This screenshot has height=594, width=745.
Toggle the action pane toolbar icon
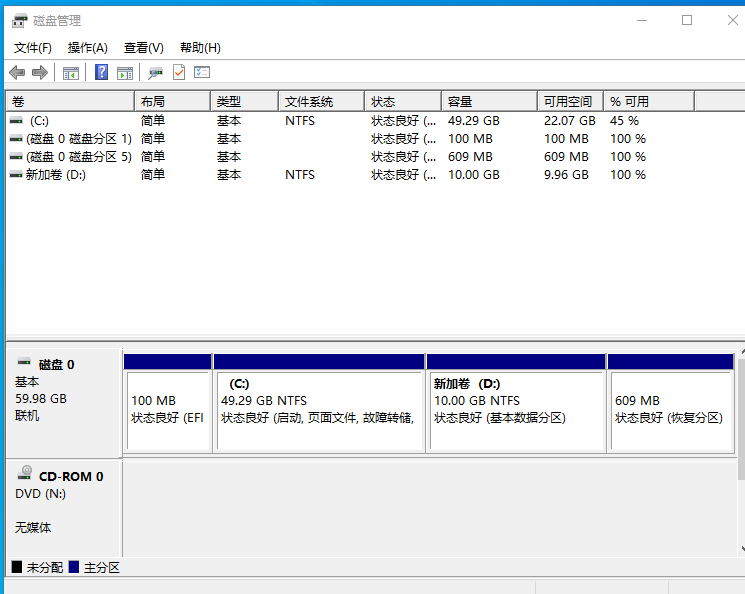point(125,73)
